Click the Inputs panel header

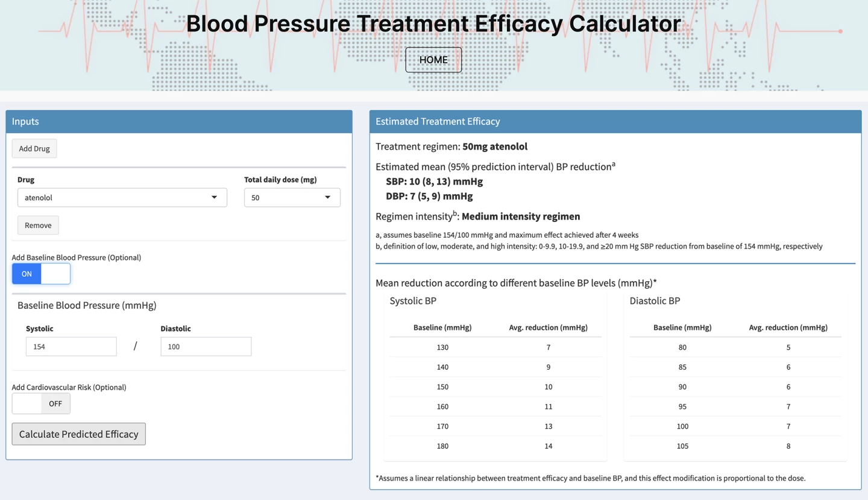click(x=179, y=121)
